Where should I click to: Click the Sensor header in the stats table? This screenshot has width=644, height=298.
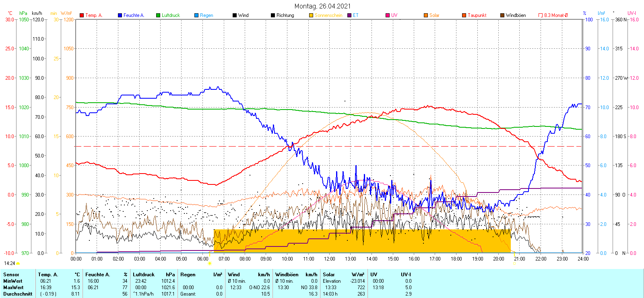11,275
